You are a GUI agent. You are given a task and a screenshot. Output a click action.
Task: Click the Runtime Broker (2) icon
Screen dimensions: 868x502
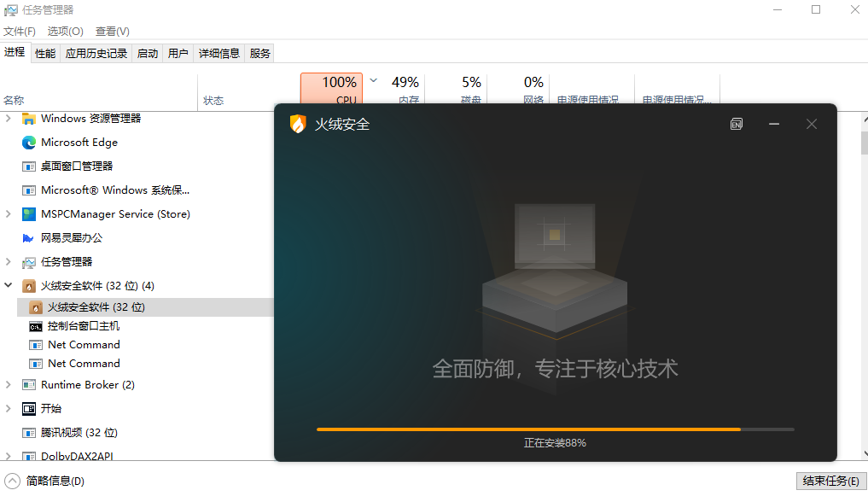click(29, 385)
